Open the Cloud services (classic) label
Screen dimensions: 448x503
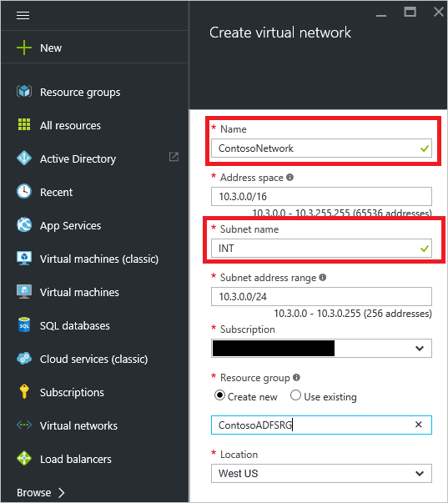pyautogui.click(x=93, y=360)
